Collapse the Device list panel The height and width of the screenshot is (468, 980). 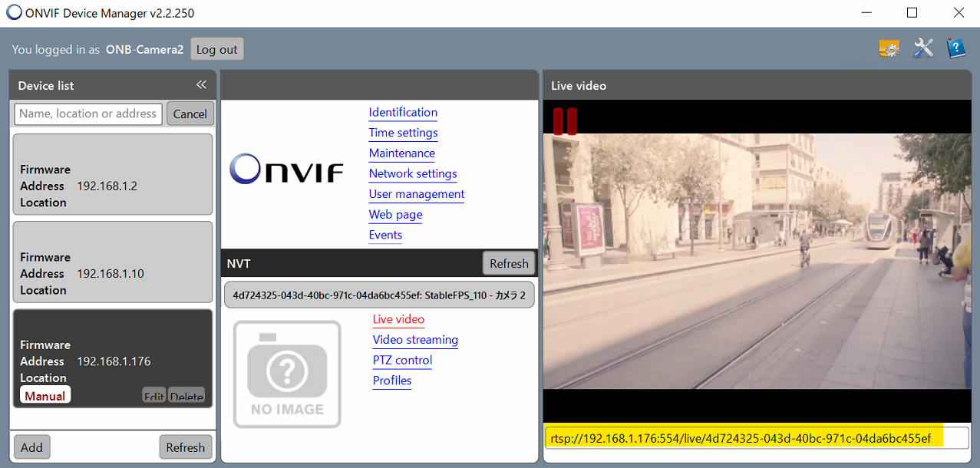coord(201,85)
